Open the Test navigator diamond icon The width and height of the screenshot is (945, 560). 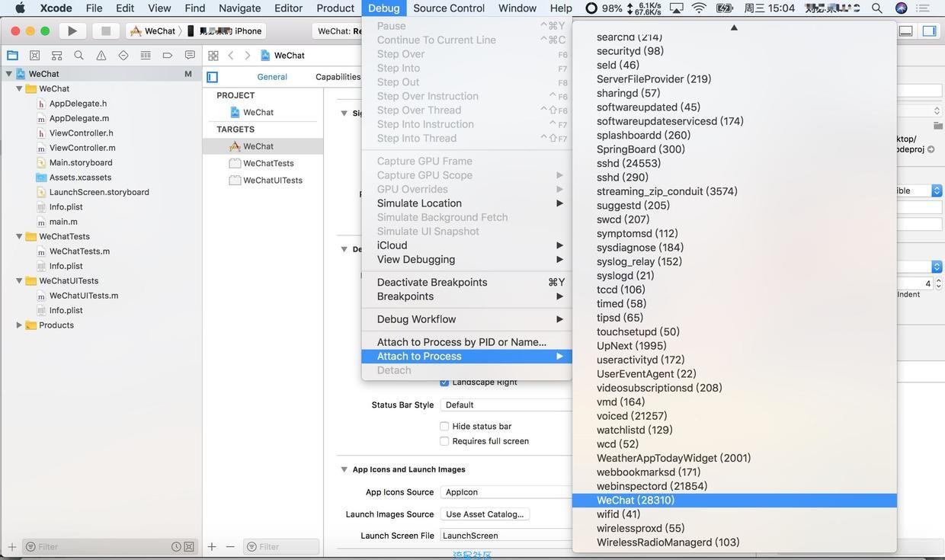point(123,56)
